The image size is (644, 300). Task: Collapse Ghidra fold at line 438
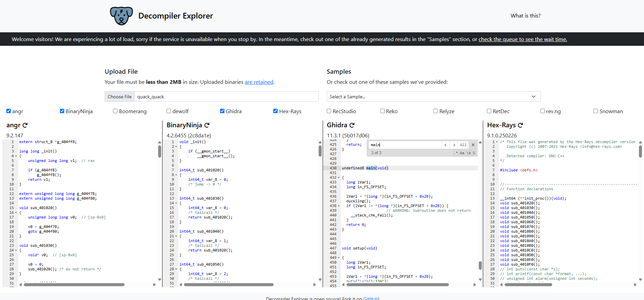pyautogui.click(x=338, y=206)
